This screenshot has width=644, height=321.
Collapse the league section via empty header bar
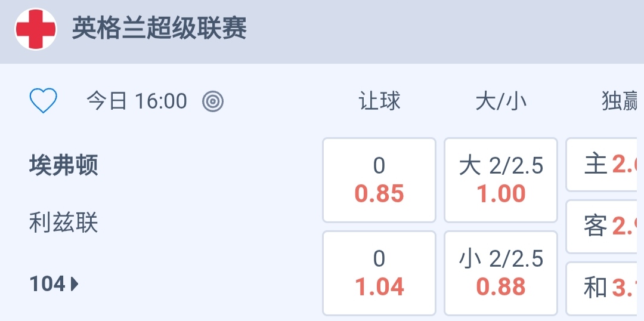[x=447, y=29]
